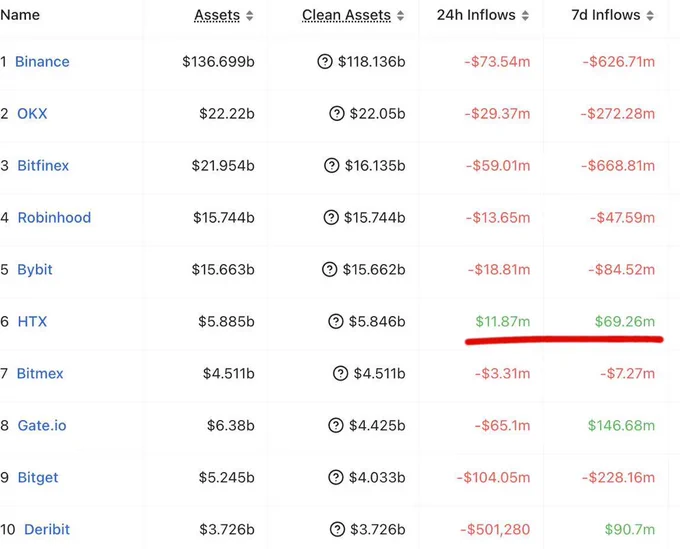The image size is (680, 549).
Task: Select Robinhood 7d inflow -$47.59m
Action: [622, 217]
